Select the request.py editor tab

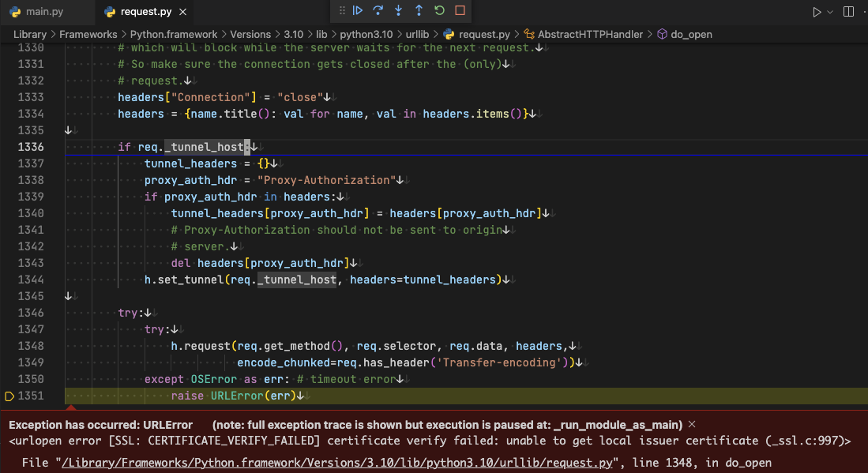pyautogui.click(x=146, y=12)
